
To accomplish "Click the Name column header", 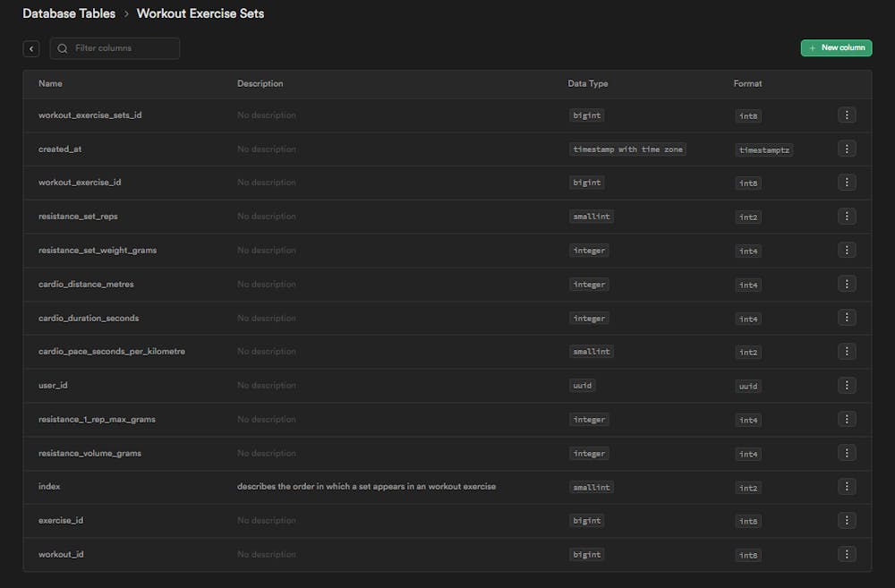I will click(x=50, y=83).
